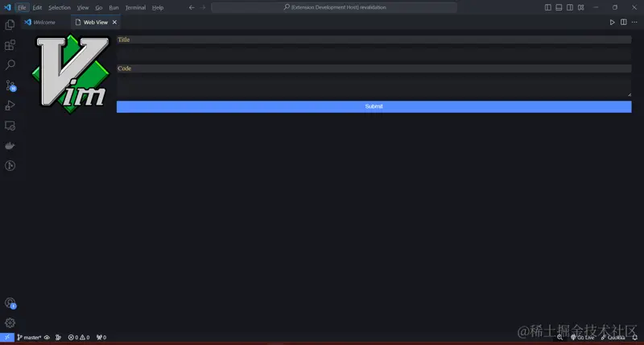This screenshot has width=644, height=345.
Task: Open the Git graph icon in activity bar
Action: pos(10,165)
